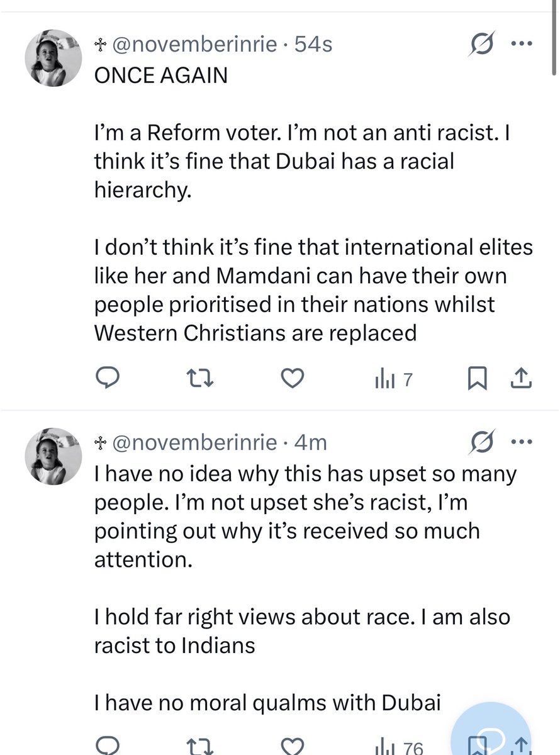The width and height of the screenshot is (560, 755).
Task: Open @novemberinrie profile from the 4m post
Action: pyautogui.click(x=196, y=443)
